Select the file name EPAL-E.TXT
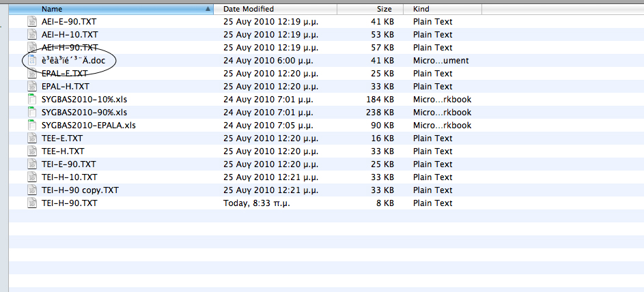The height and width of the screenshot is (292, 644). [x=64, y=74]
